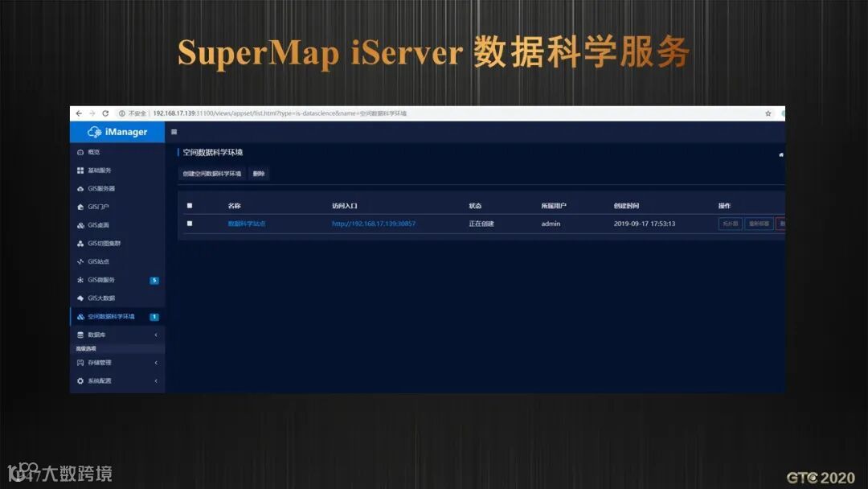This screenshot has height=489, width=868.
Task: Expand the 数据库 sidebar section chevron
Action: pos(156,335)
